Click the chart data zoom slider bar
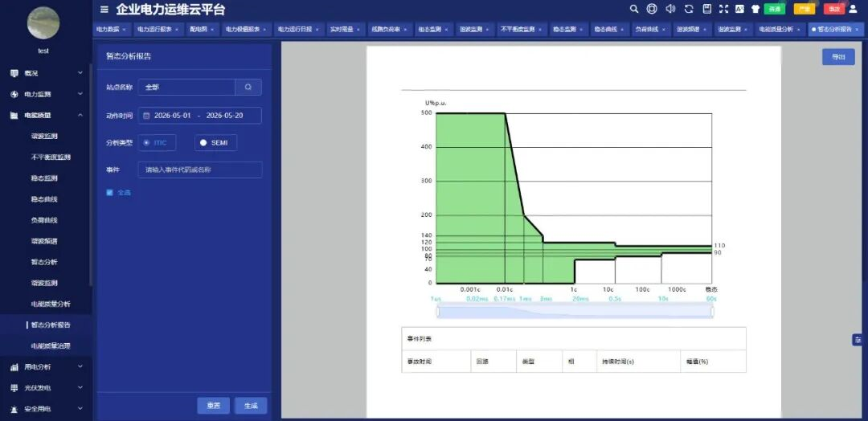The width and height of the screenshot is (868, 421). [575, 312]
